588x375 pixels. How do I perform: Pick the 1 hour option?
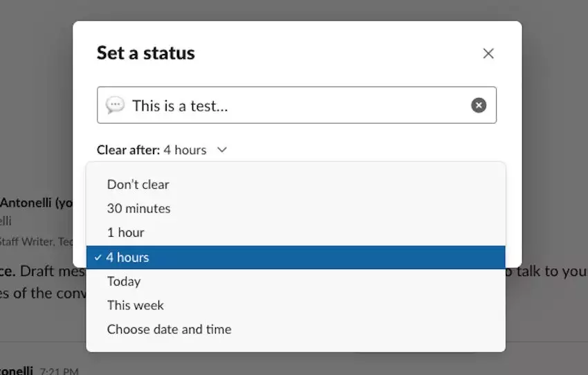coord(126,232)
